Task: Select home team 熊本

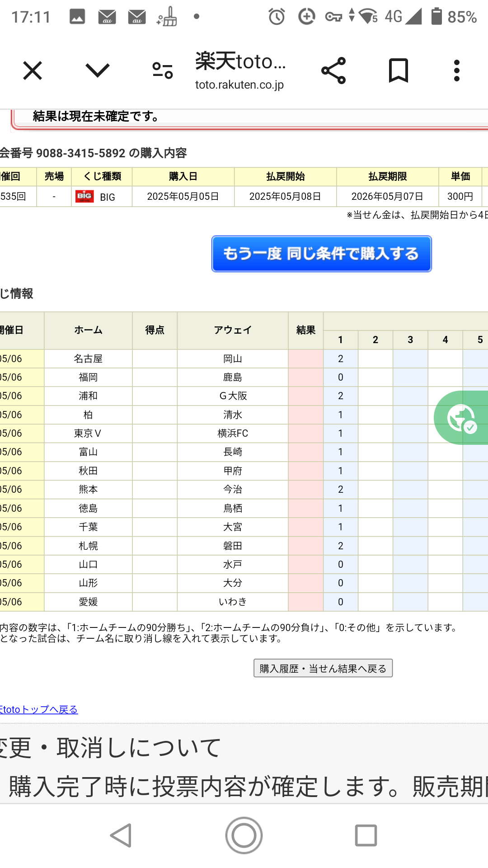Action: 88,490
